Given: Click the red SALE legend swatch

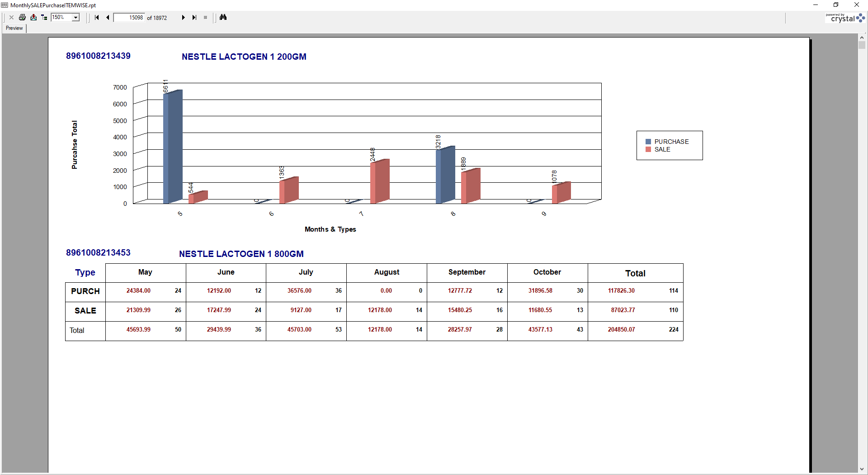Looking at the screenshot, I should [648, 149].
